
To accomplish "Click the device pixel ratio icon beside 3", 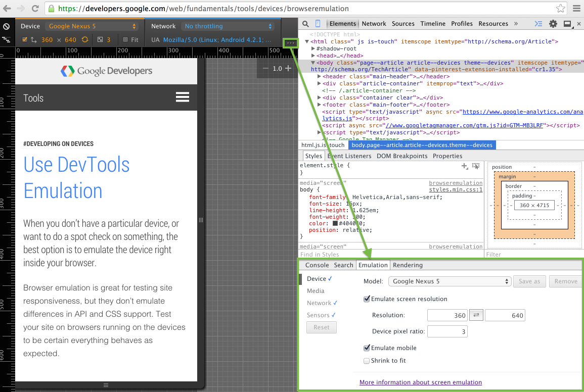I will 100,39.
